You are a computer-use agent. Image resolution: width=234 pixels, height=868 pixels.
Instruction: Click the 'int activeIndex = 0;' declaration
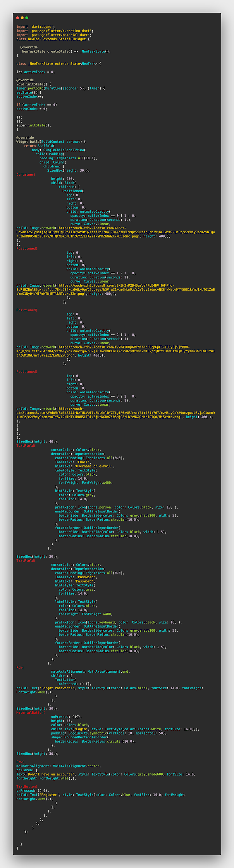click(36, 72)
